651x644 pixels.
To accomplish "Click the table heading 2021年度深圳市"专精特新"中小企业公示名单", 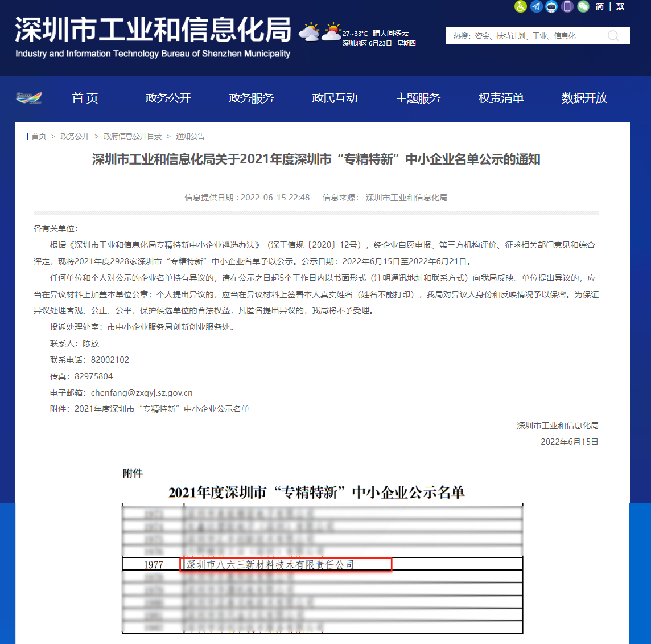I will (316, 493).
